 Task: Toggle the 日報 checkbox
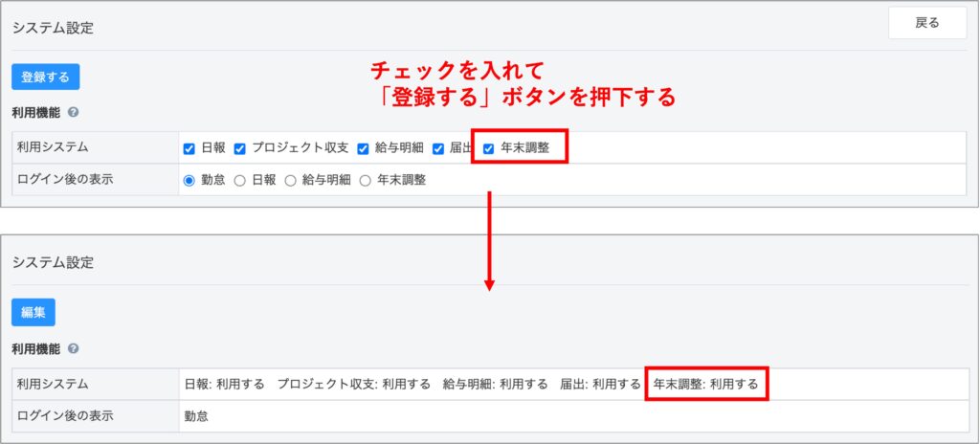pos(189,149)
